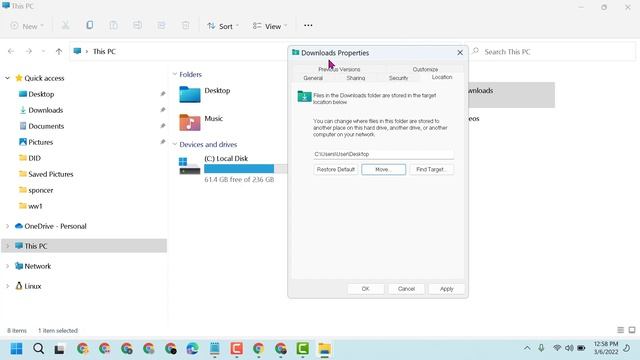
Task: Go back with the left arrow
Action: (11, 51)
